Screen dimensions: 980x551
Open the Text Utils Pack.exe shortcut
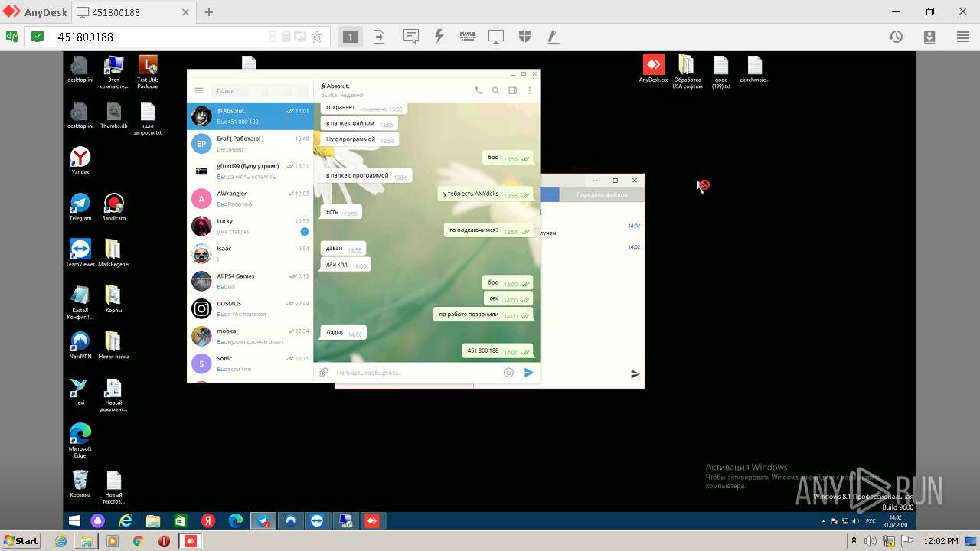[148, 72]
